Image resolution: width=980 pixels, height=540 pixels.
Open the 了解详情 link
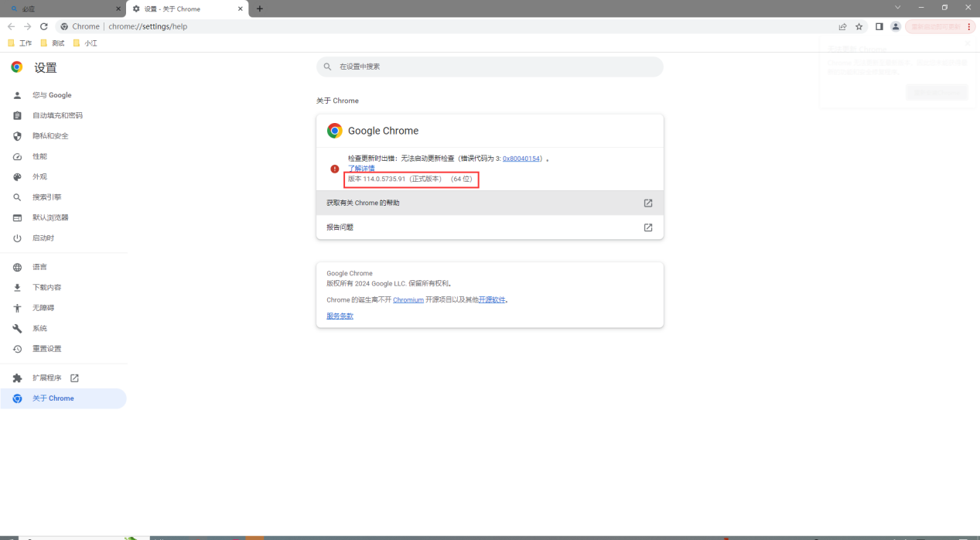pos(361,168)
